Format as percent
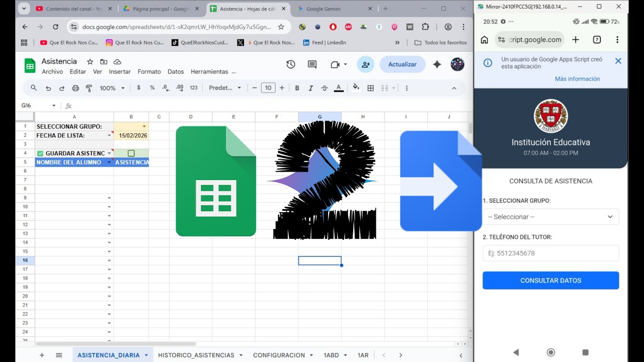Viewport: 644px width, 362px height. (152, 88)
